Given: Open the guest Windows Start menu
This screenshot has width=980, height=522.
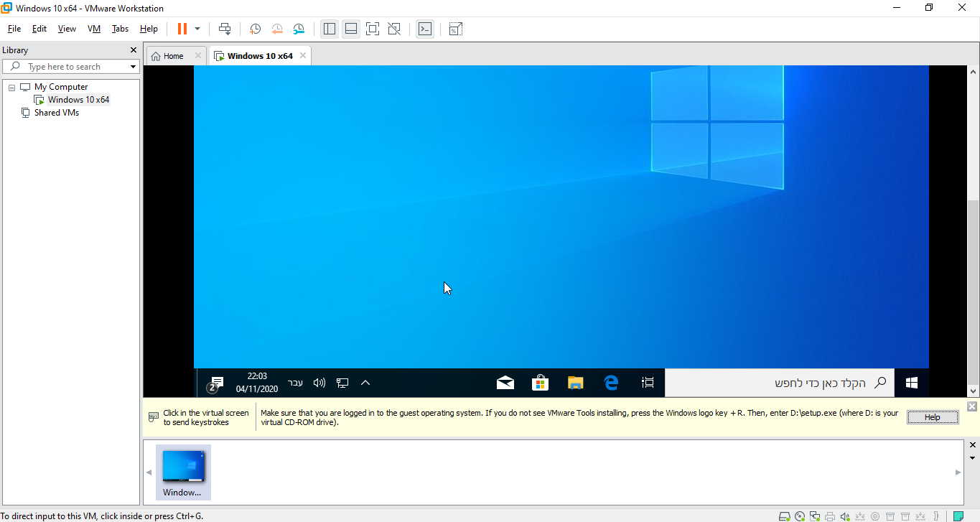Looking at the screenshot, I should pos(912,383).
